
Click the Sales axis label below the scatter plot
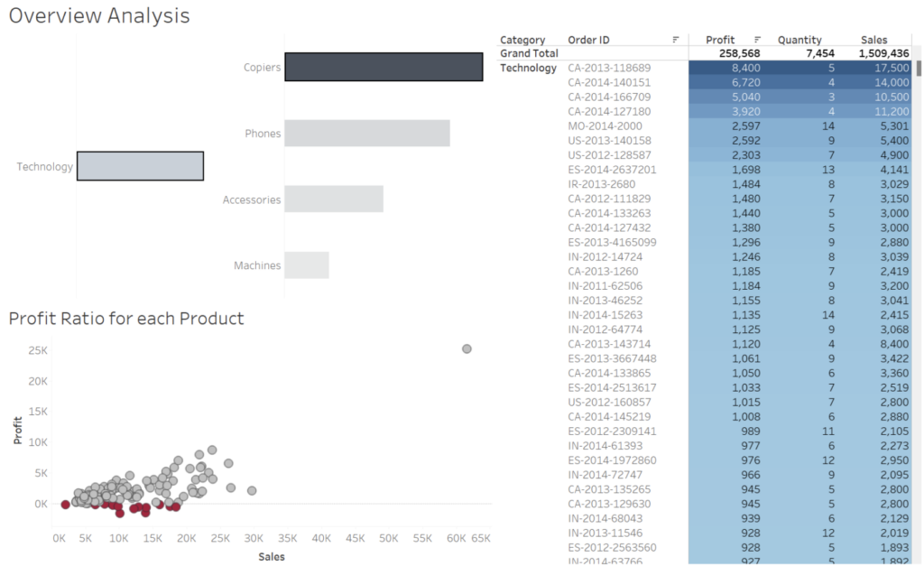pyautogui.click(x=271, y=556)
